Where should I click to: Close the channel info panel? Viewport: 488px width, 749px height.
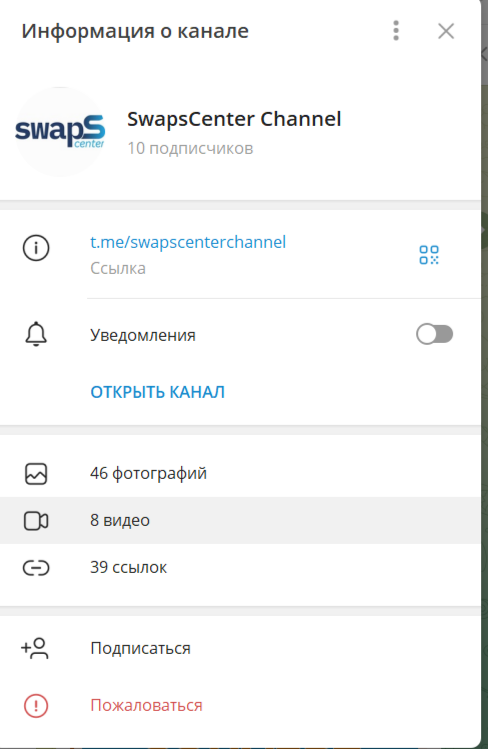point(446,32)
